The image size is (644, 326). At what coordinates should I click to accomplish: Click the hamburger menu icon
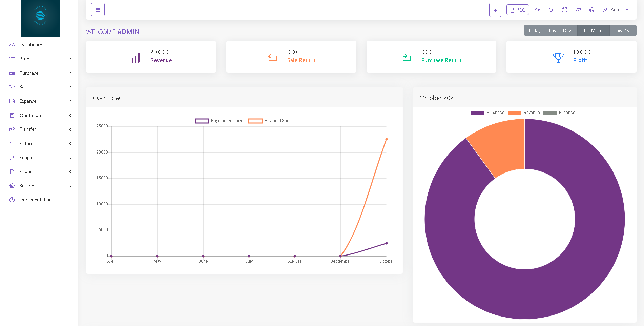pos(98,10)
